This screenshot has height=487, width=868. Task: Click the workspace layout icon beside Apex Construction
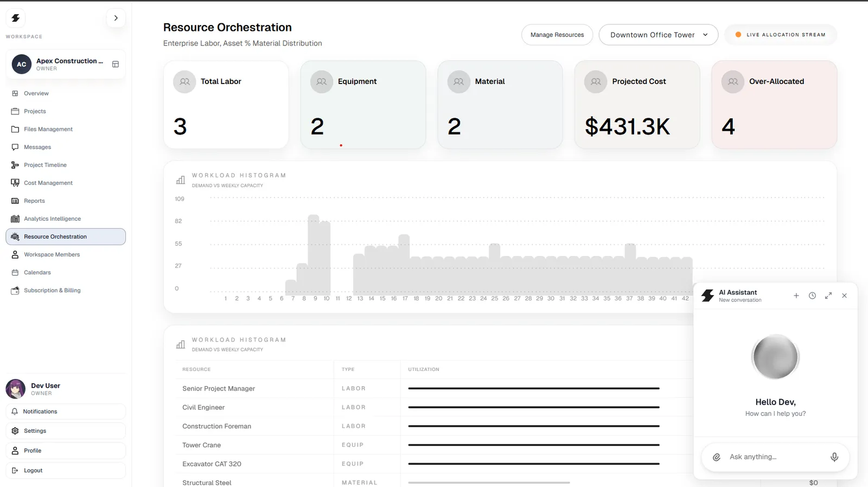116,64
